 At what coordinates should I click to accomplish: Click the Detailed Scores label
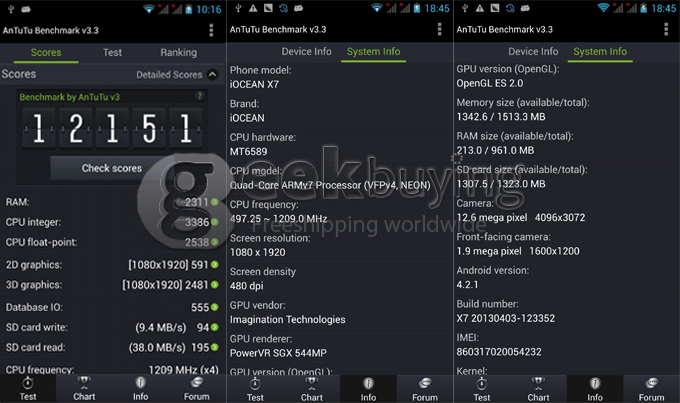[x=169, y=75]
